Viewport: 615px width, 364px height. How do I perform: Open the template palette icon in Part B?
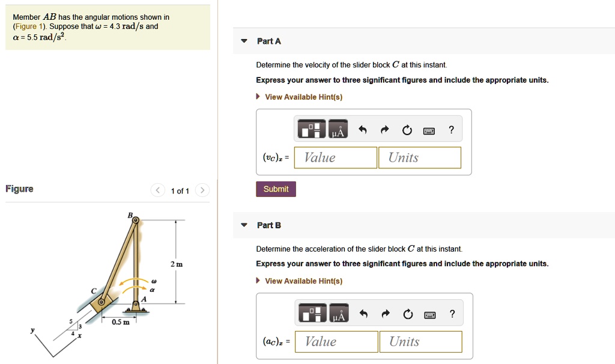point(311,313)
